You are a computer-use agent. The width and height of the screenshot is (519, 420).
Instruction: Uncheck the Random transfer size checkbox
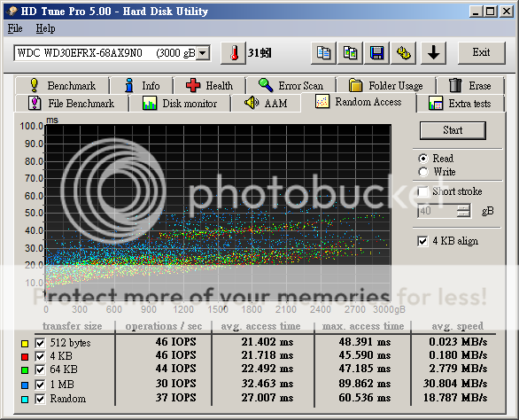[x=40, y=399]
